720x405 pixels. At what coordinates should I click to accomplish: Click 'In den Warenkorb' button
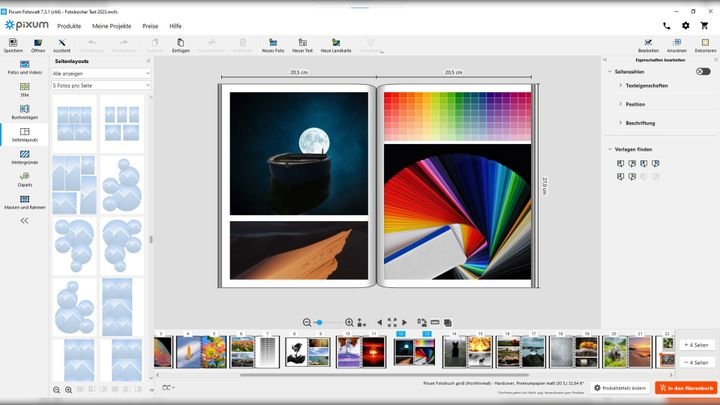click(x=687, y=387)
